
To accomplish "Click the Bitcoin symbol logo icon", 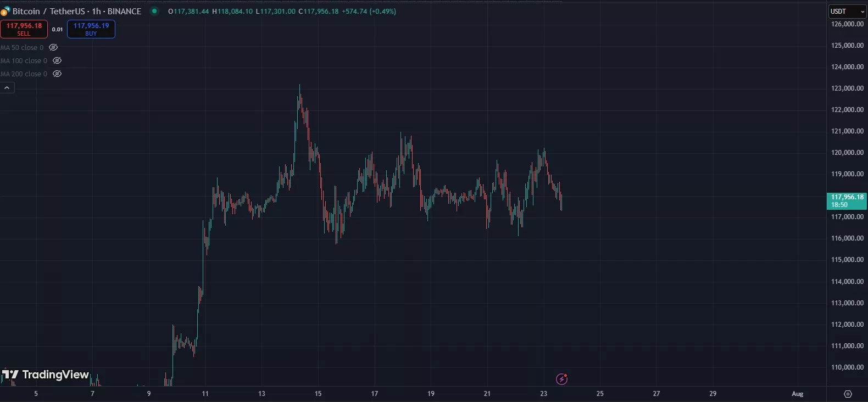I will click(x=5, y=12).
